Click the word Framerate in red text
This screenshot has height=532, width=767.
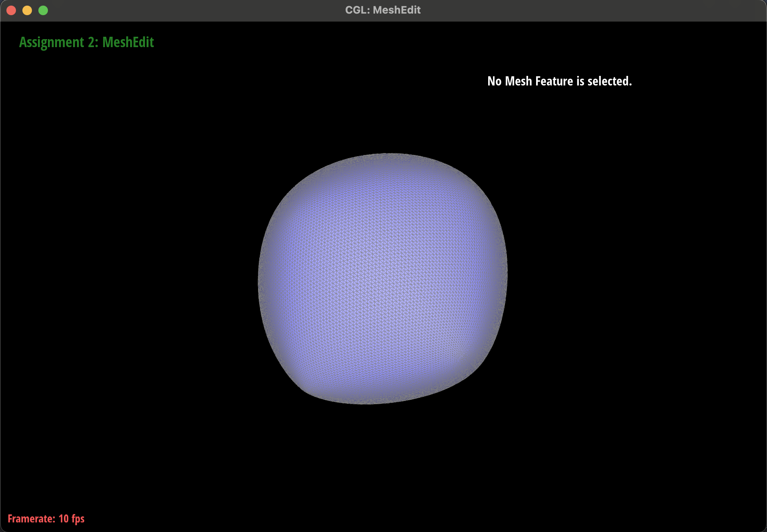pos(31,518)
